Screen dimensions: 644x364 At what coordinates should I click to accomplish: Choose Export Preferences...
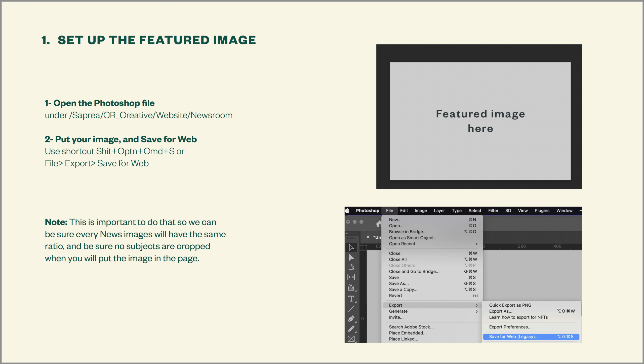point(531,327)
